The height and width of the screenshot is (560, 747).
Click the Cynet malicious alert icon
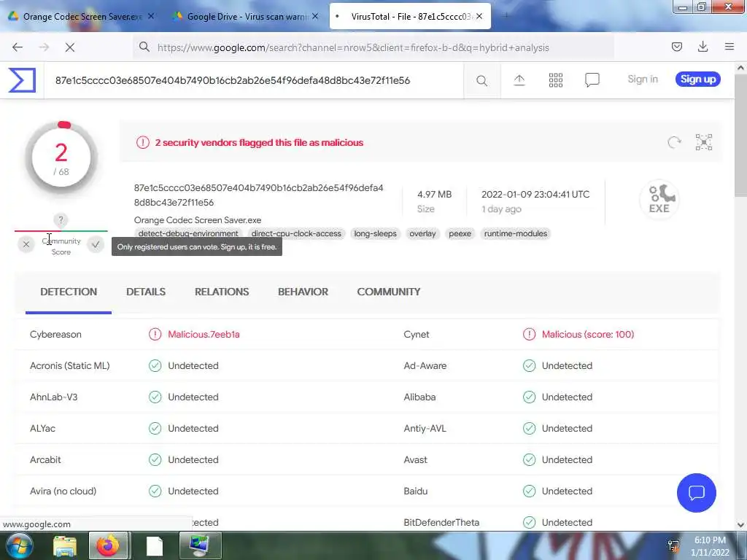529,334
